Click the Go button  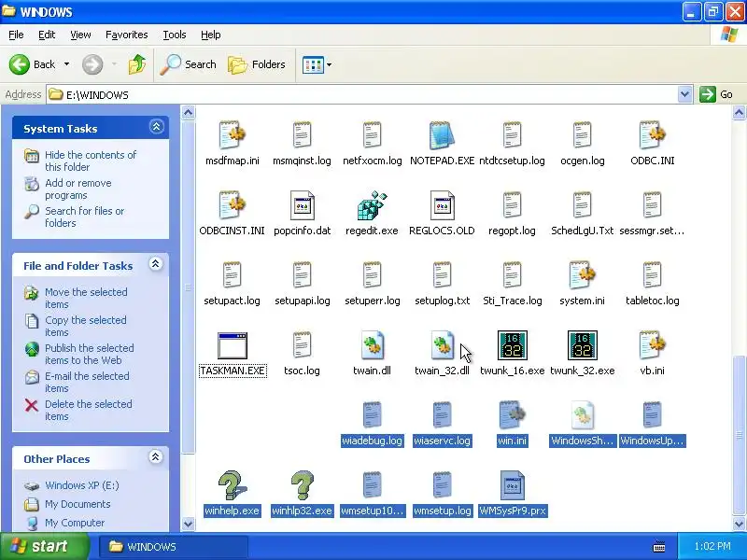tap(716, 94)
